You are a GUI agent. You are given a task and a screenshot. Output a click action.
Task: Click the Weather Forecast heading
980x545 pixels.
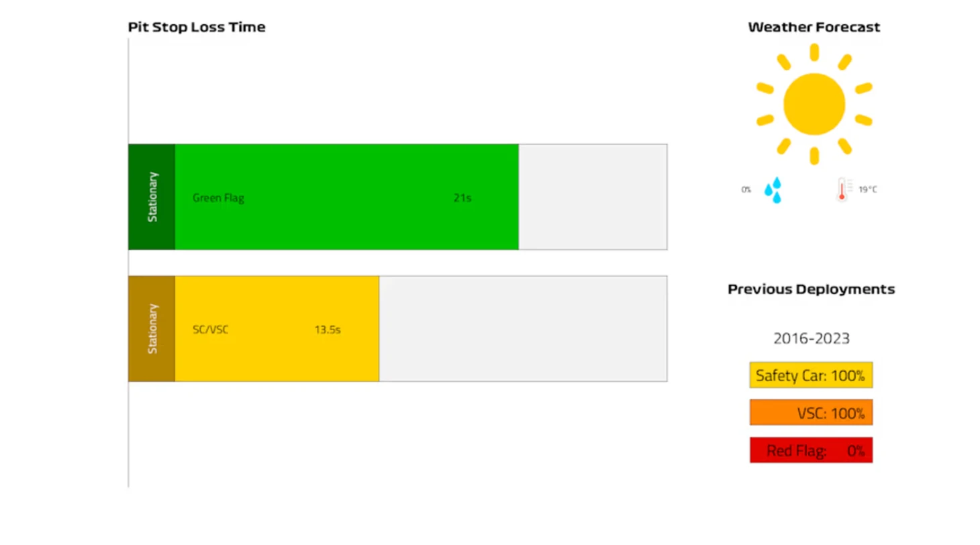tap(814, 28)
